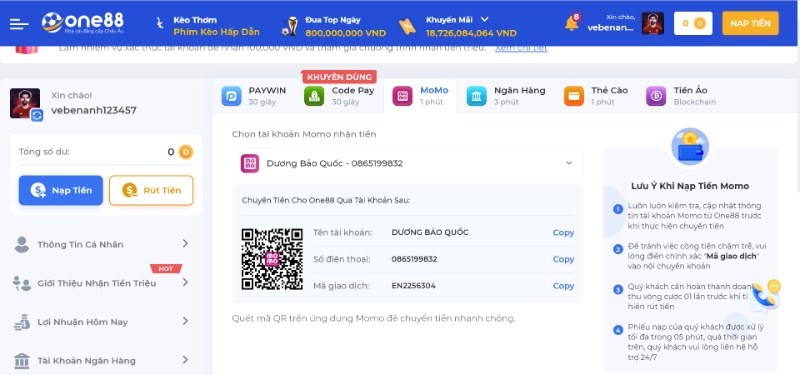The width and height of the screenshot is (800, 375).
Task: Switch to the PAYWIN tab
Action: point(254,95)
